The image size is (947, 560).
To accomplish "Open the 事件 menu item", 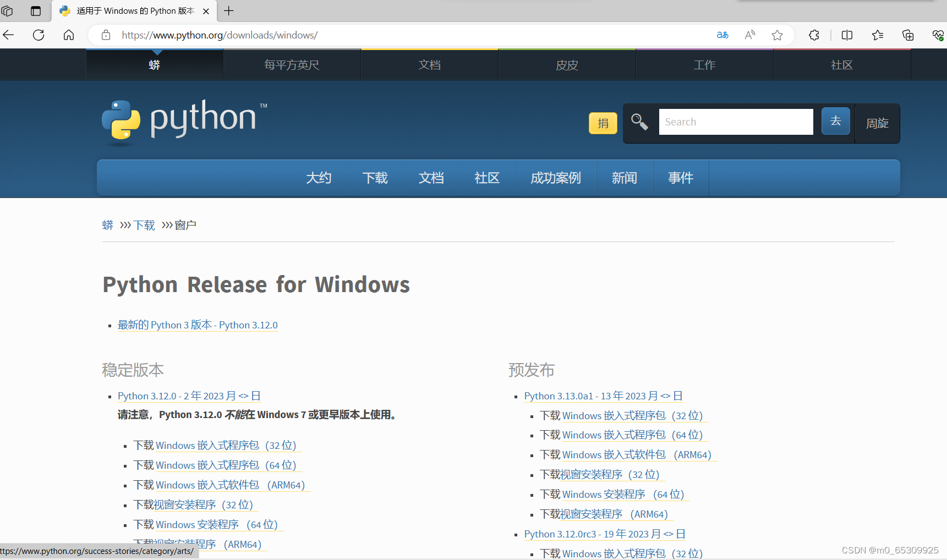I will pos(680,178).
